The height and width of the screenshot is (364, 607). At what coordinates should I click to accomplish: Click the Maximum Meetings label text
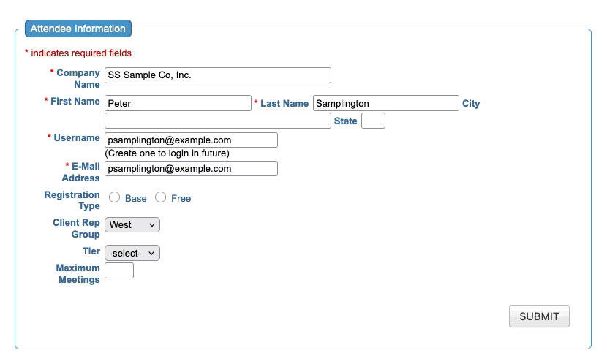click(x=78, y=273)
